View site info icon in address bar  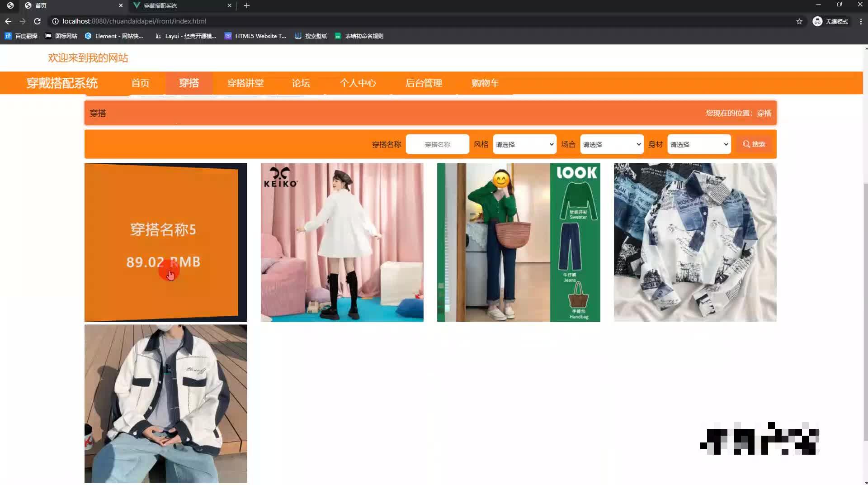click(55, 21)
